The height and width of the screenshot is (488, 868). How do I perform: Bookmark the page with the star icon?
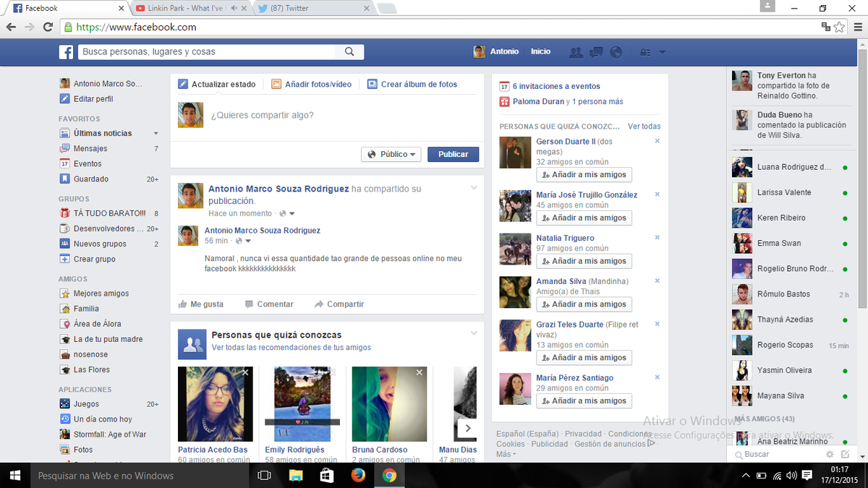tap(839, 27)
